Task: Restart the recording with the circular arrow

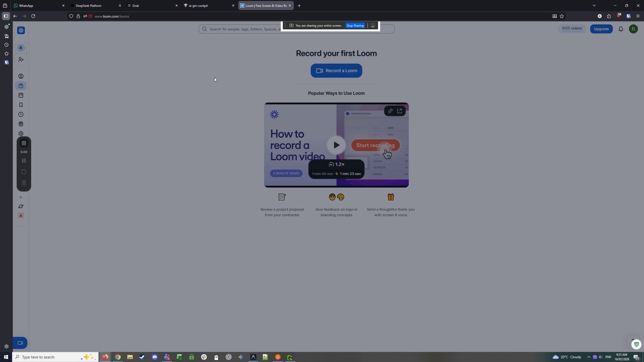Action: [x=24, y=172]
